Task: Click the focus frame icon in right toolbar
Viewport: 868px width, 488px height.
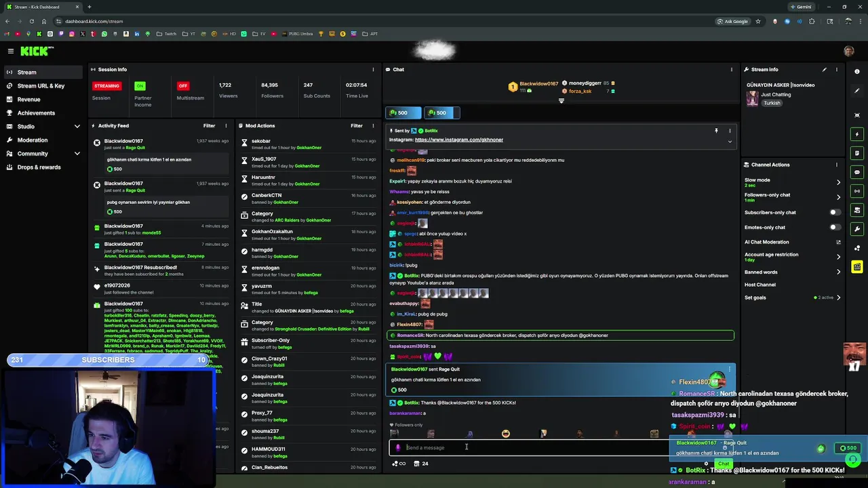Action: click(x=857, y=115)
